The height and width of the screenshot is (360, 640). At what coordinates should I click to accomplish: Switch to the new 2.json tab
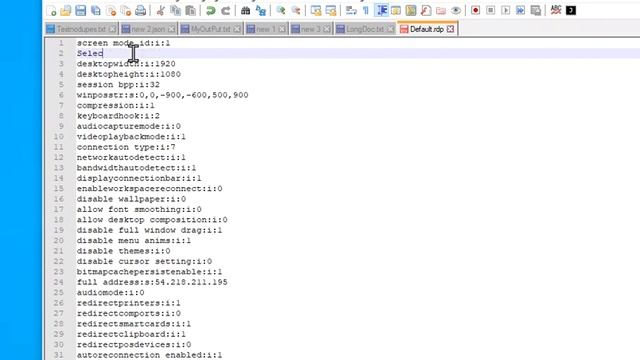coord(148,29)
